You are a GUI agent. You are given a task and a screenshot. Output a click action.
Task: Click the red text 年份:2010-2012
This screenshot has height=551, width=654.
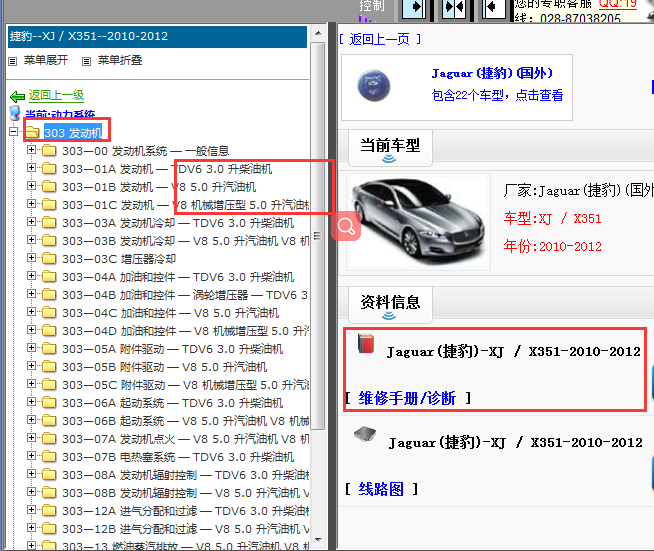point(552,247)
